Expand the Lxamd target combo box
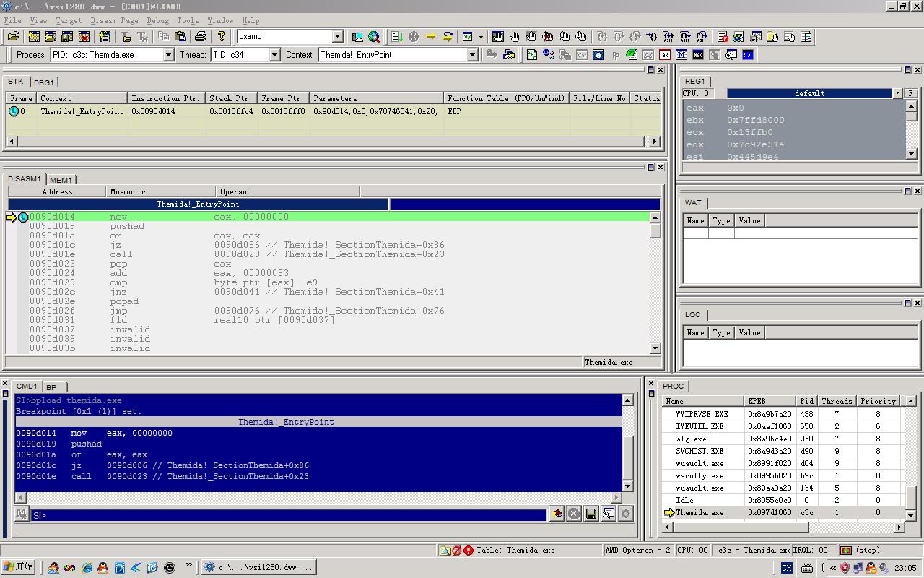The image size is (924, 578). tap(337, 36)
